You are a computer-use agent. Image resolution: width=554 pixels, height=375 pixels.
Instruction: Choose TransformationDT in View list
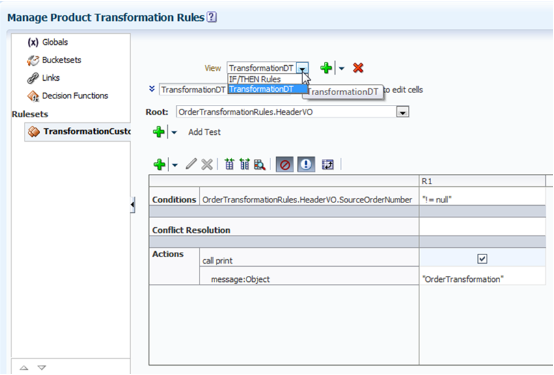(261, 89)
